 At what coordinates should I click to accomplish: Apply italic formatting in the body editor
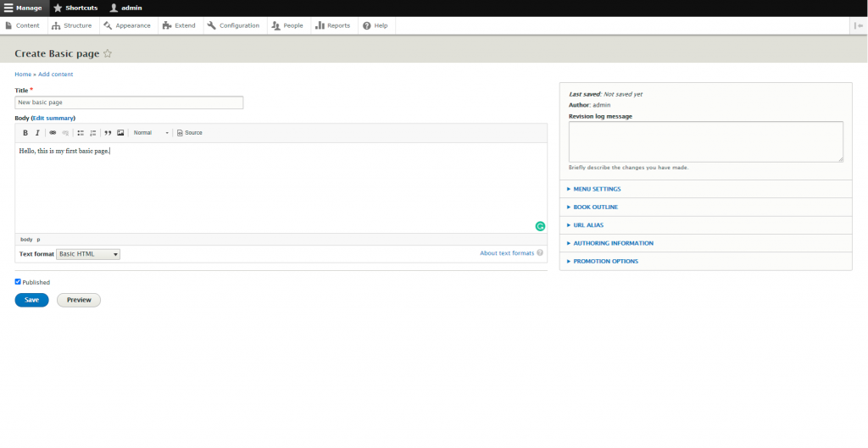pos(37,133)
